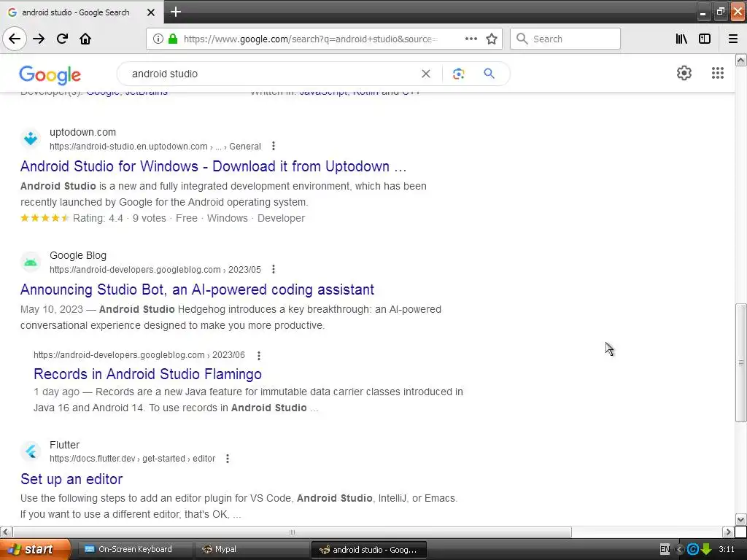The height and width of the screenshot is (560, 747).
Task: Click the vertical scrollbar down arrow
Action: [x=740, y=519]
